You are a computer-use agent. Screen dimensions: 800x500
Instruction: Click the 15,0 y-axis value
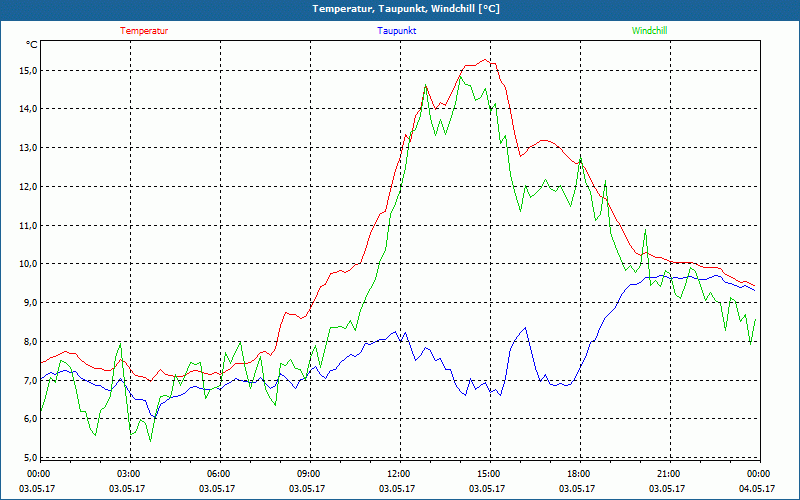29,70
